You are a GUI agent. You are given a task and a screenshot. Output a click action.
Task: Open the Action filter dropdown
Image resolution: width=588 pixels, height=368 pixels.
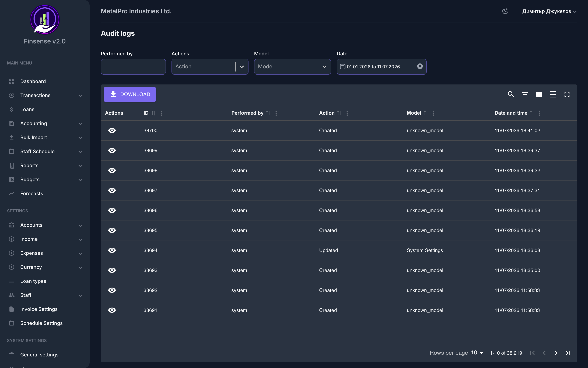(210, 67)
